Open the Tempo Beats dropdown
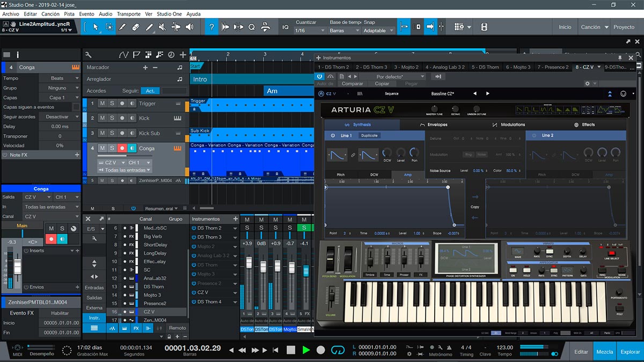 pos(60,78)
